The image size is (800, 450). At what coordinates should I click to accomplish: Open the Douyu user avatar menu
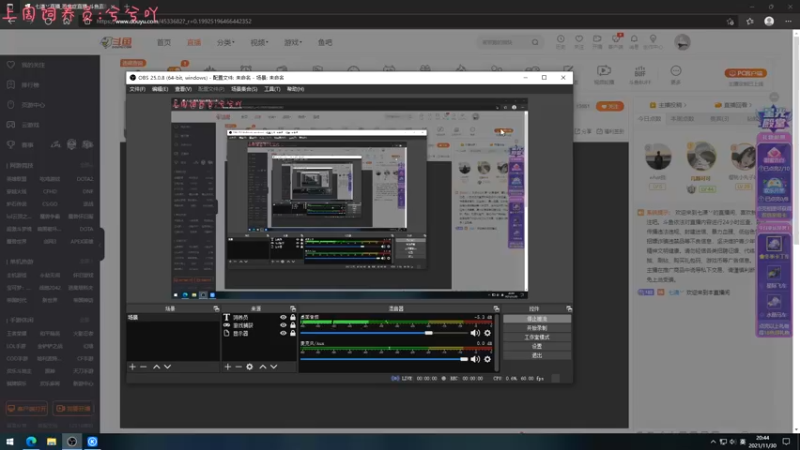pyautogui.click(x=682, y=42)
